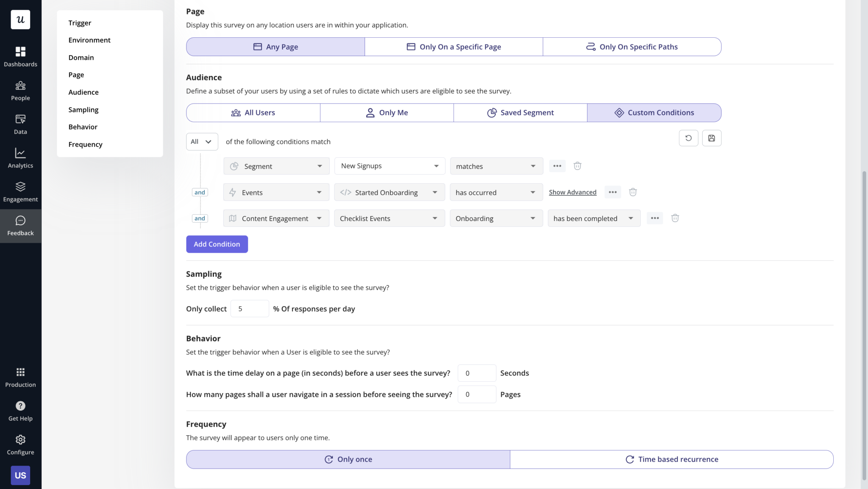Open the People section in sidebar
The height and width of the screenshot is (489, 868).
[x=20, y=90]
